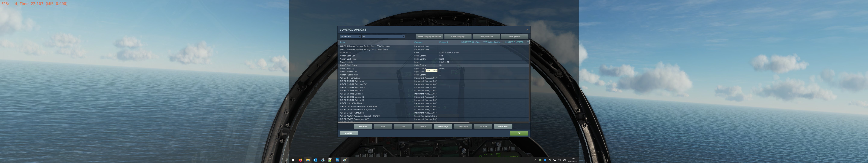
Task: Close the Control Options dialog
Action: click(527, 30)
